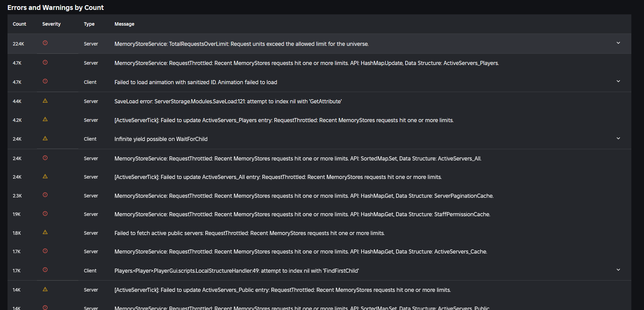This screenshot has height=310, width=644.
Task: Click warning icon on Infinite yield row
Action: (45, 138)
